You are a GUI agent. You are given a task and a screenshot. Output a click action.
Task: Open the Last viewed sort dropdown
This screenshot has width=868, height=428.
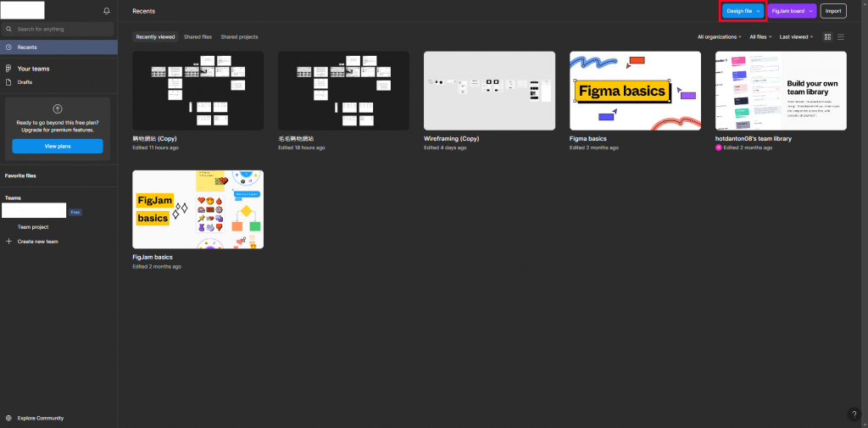click(796, 37)
